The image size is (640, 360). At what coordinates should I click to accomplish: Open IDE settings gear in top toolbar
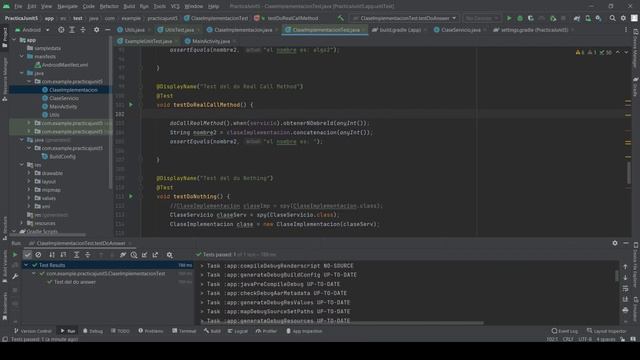pyautogui.click(x=623, y=18)
